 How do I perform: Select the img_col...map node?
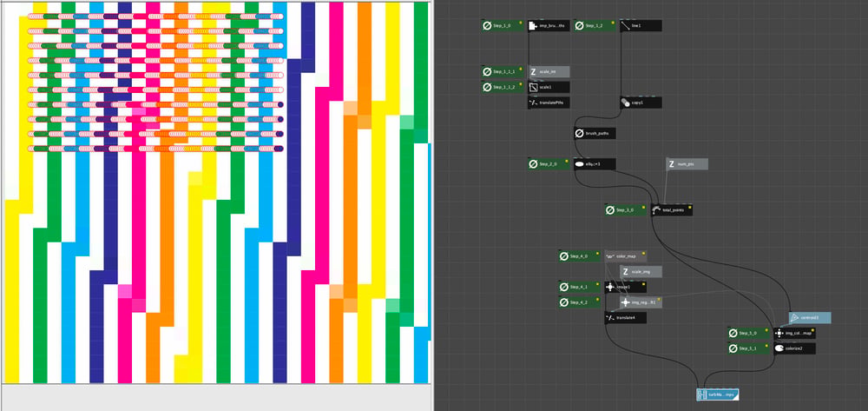pos(794,333)
